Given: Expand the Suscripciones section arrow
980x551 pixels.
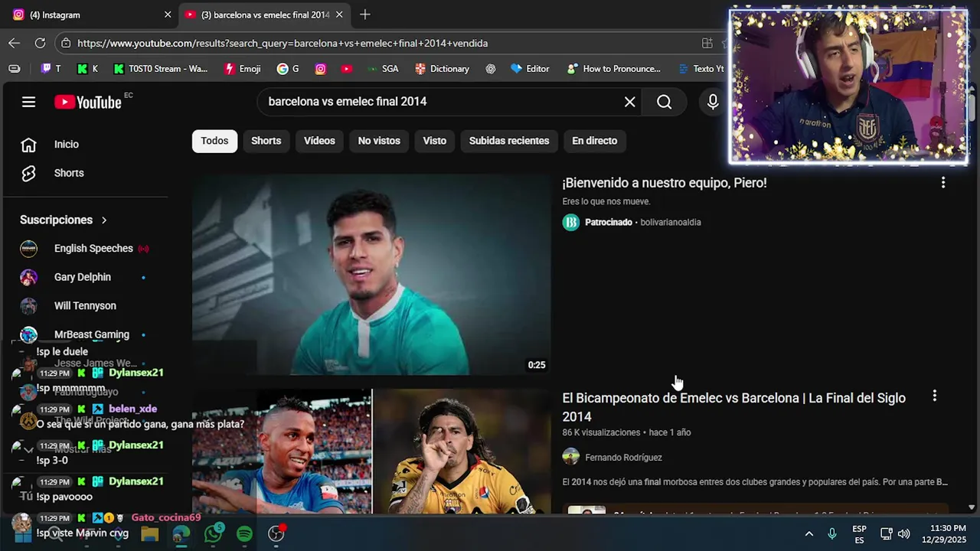Looking at the screenshot, I should 104,220.
